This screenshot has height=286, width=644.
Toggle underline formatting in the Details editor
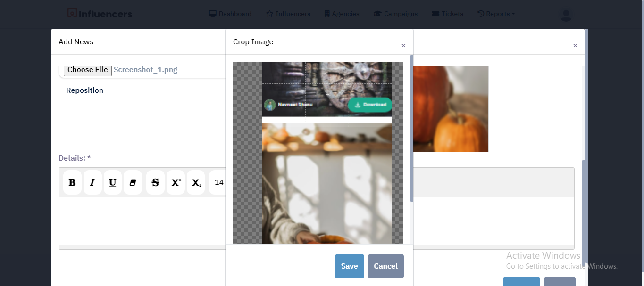[112, 182]
